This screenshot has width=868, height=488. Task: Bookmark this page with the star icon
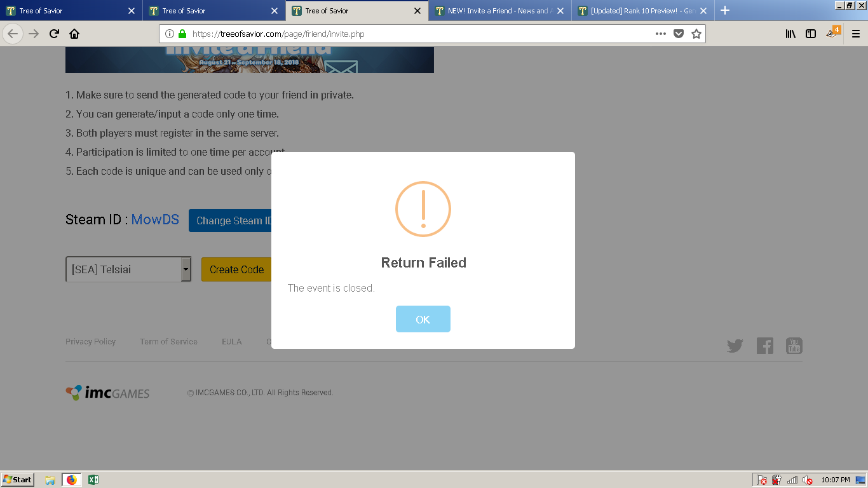[696, 34]
